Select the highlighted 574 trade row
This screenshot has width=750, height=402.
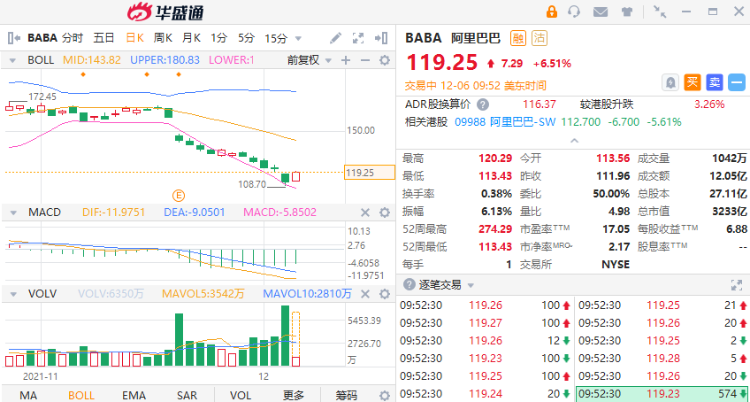pyautogui.click(x=662, y=393)
